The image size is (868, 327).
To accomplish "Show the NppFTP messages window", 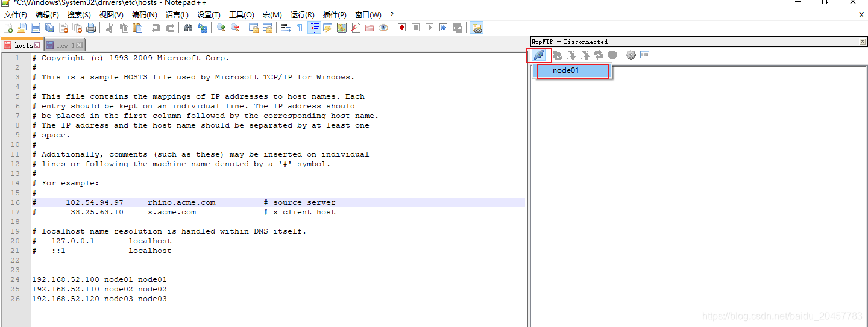I will coord(645,55).
